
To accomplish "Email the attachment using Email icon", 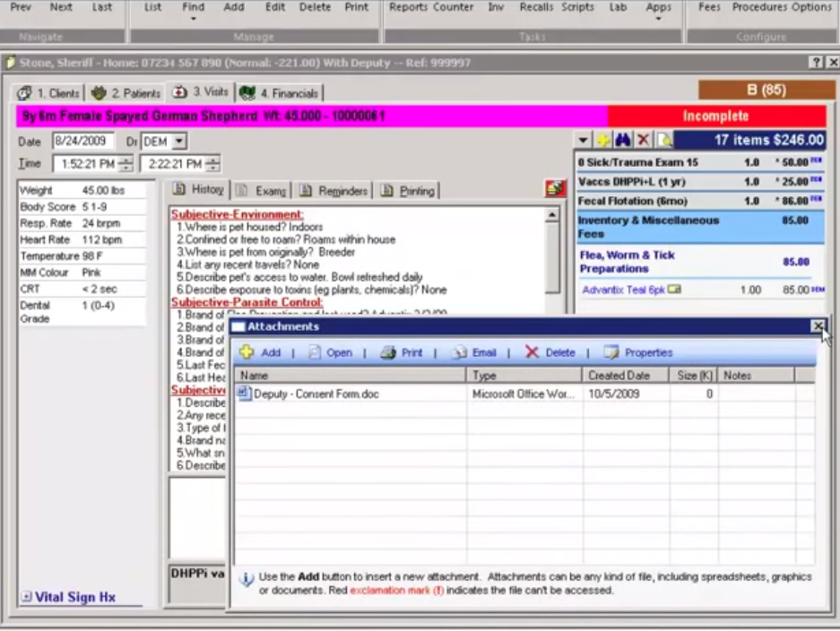I will pos(460,352).
